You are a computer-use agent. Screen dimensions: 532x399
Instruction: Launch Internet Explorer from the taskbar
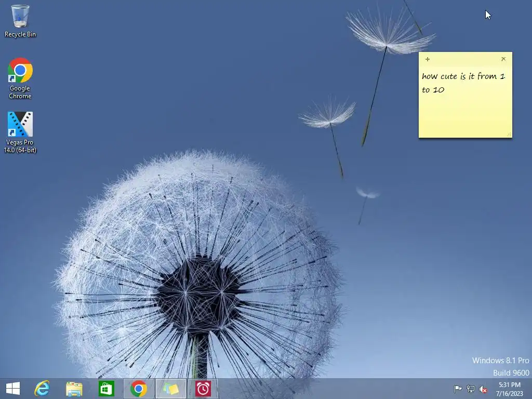point(42,389)
